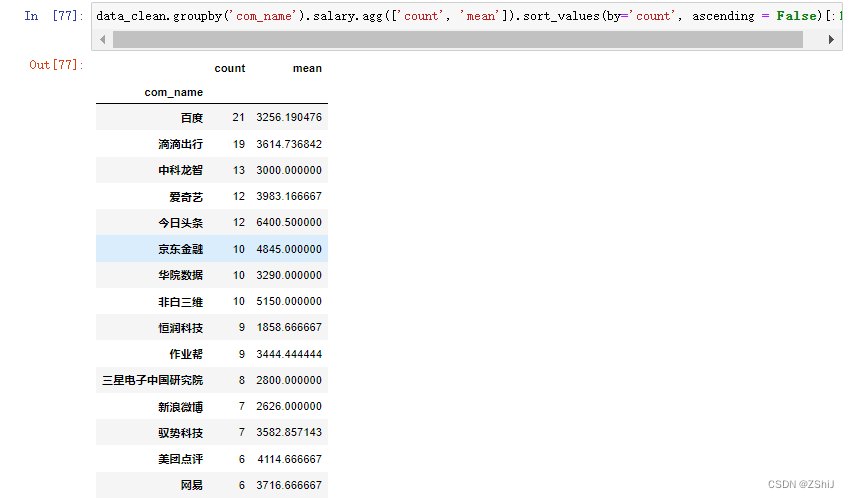Click the count 21 in the 百度 row
The width and height of the screenshot is (849, 498).
[239, 117]
